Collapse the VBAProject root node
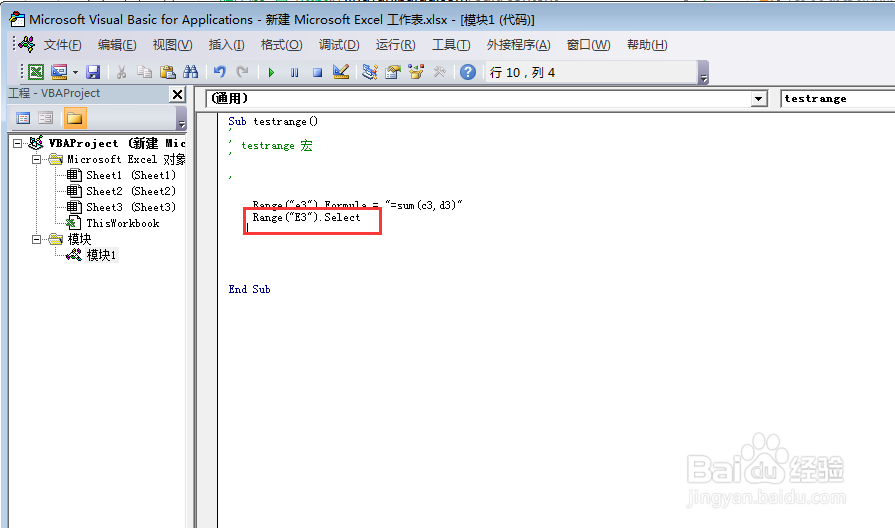This screenshot has width=895, height=528. click(x=18, y=143)
